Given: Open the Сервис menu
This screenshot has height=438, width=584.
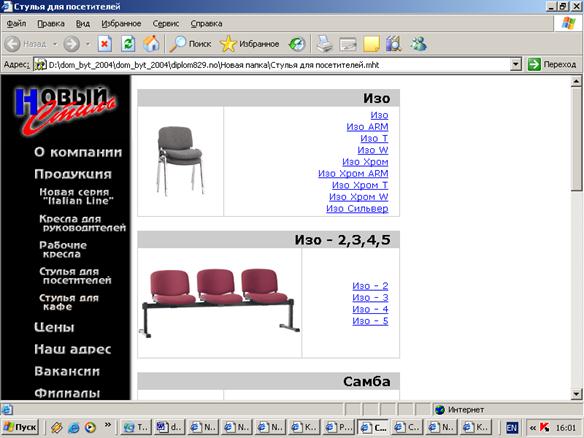Looking at the screenshot, I should (166, 23).
